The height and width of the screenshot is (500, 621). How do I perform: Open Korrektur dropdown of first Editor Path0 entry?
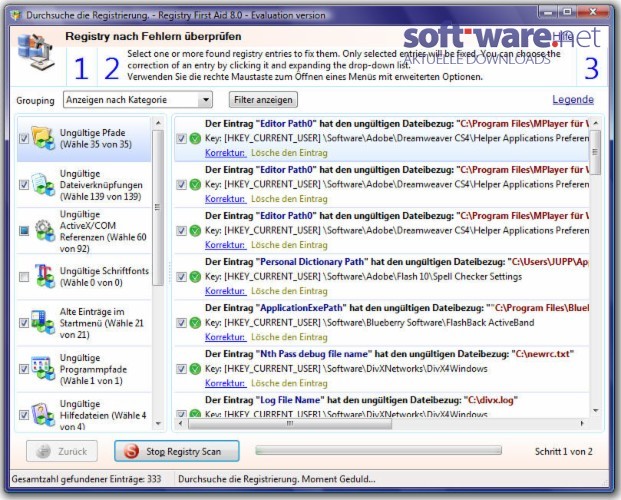225,153
